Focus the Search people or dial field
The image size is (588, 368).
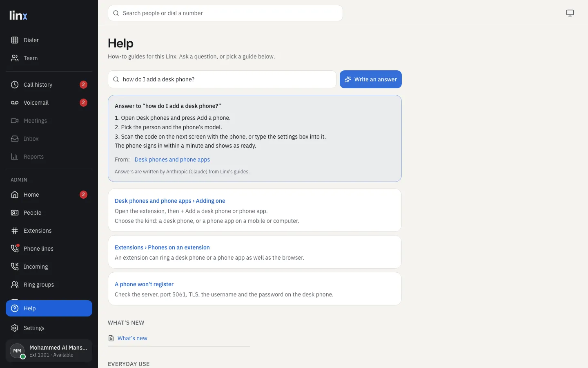pos(225,13)
